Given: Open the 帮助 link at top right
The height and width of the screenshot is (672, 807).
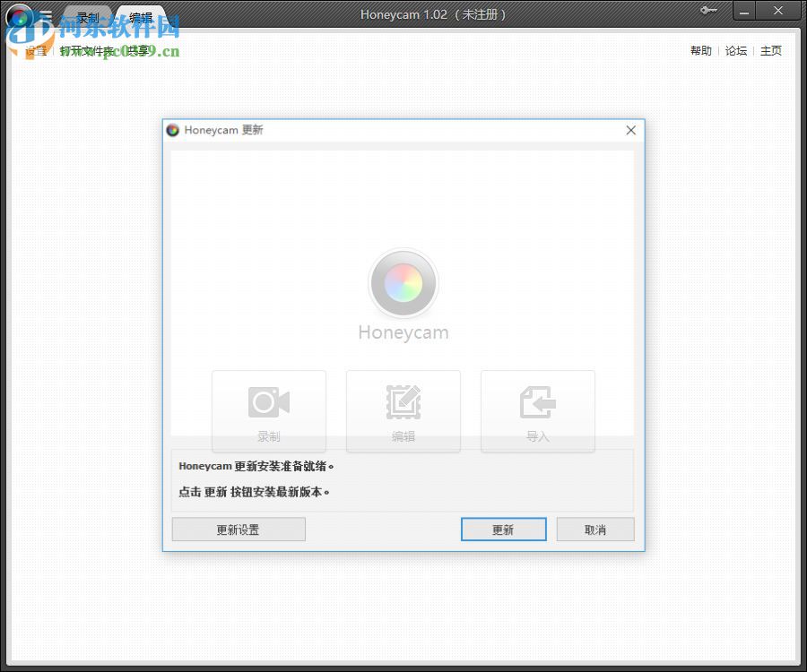Looking at the screenshot, I should 700,51.
